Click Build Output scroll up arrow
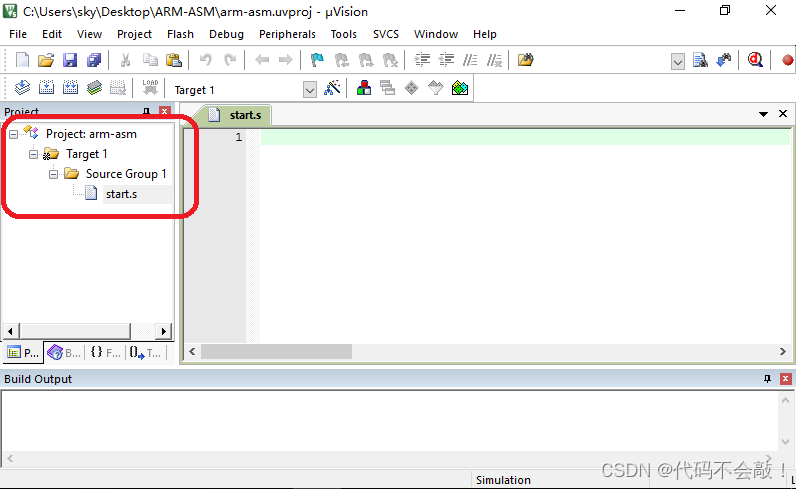Image resolution: width=800 pixels, height=489 pixels. 785,401
